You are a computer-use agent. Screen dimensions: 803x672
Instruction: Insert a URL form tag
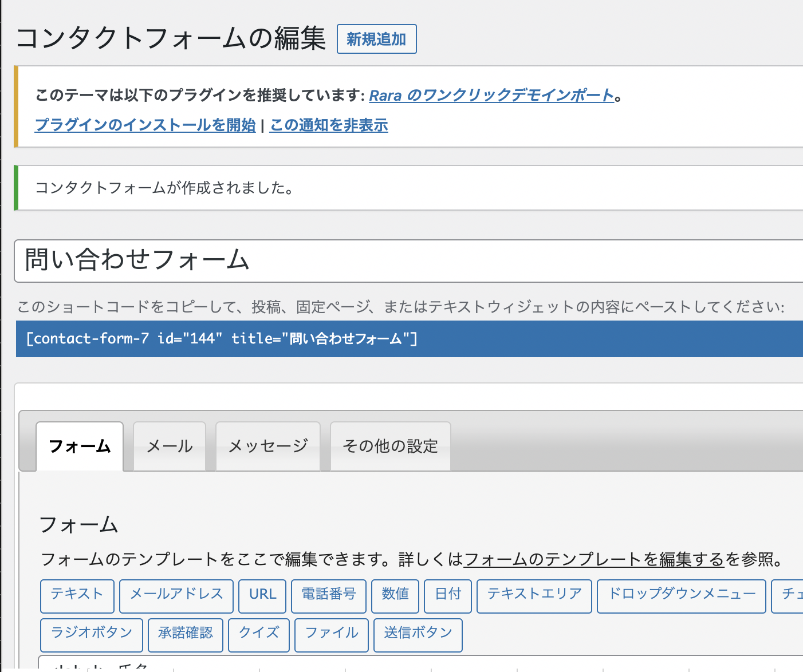(263, 595)
